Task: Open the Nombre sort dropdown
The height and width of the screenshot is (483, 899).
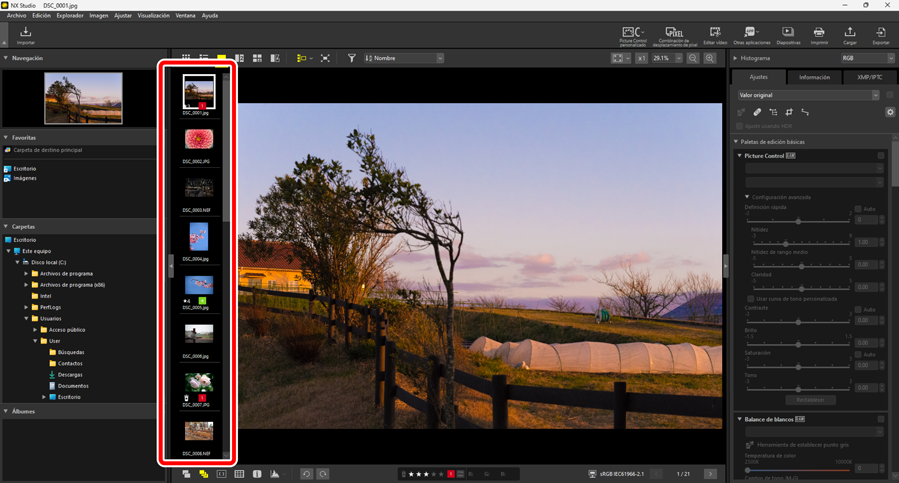Action: (x=403, y=59)
